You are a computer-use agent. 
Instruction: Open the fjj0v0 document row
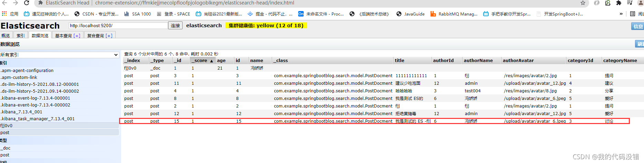coord(383,68)
